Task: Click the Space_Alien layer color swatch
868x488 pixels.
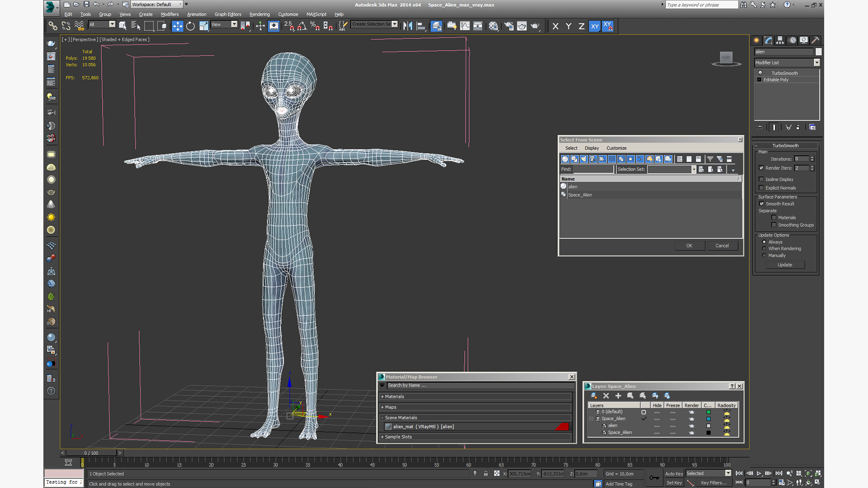Action: coord(708,419)
